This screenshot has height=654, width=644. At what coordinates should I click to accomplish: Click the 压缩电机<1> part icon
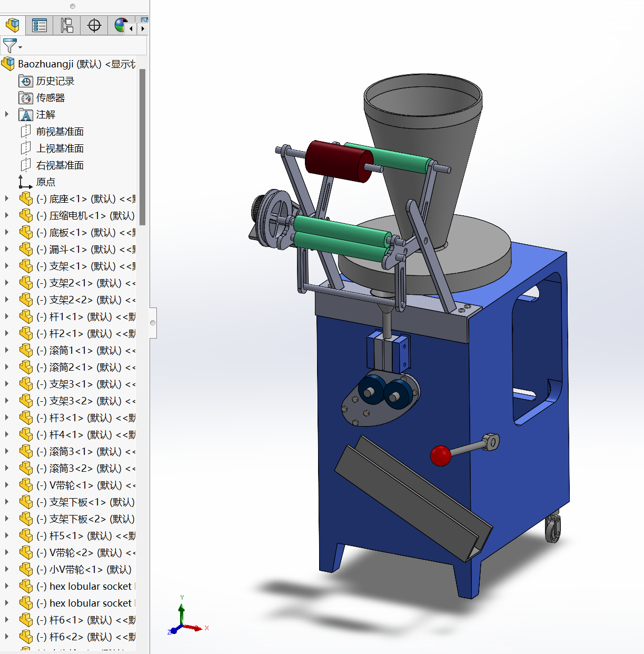pyautogui.click(x=26, y=216)
